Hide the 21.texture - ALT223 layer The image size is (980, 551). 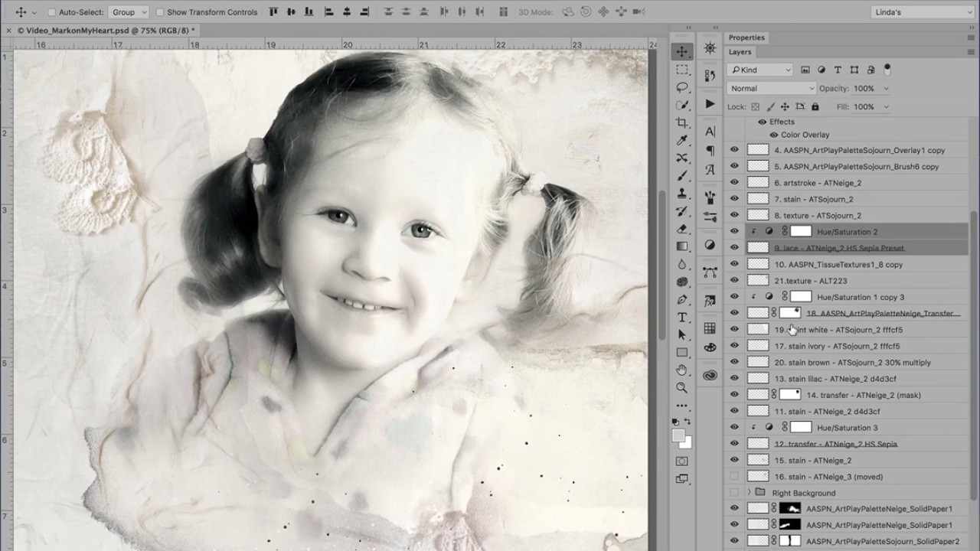point(734,281)
